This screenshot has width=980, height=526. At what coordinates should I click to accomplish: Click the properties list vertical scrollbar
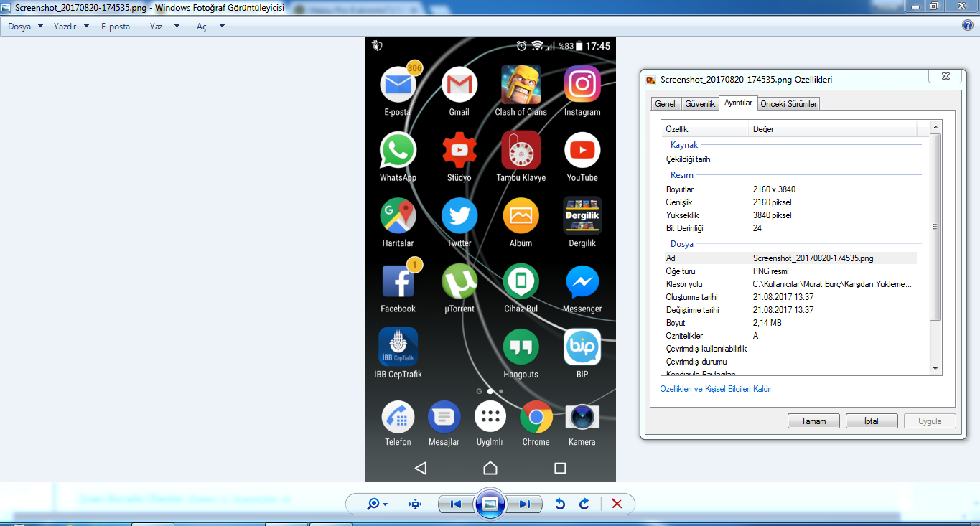click(x=935, y=227)
